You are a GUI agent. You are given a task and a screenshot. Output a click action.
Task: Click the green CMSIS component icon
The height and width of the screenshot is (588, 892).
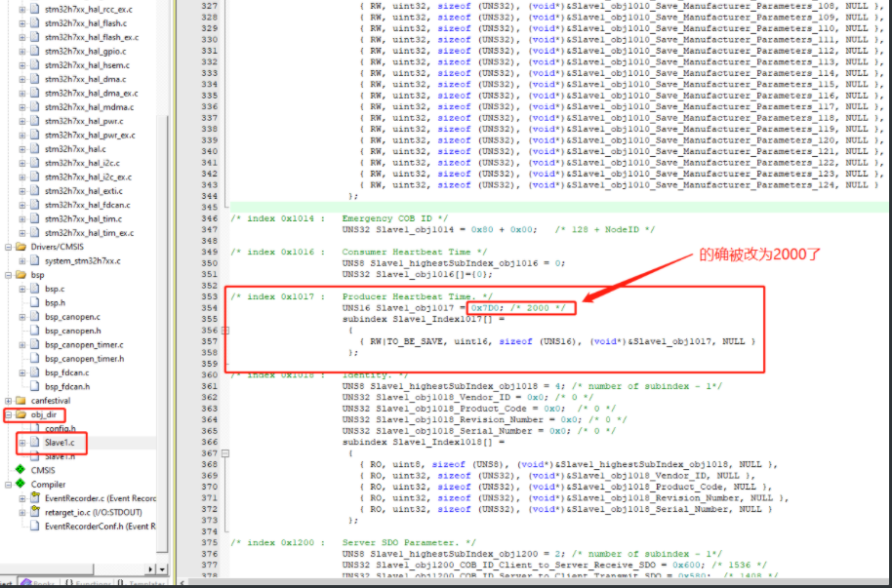20,470
